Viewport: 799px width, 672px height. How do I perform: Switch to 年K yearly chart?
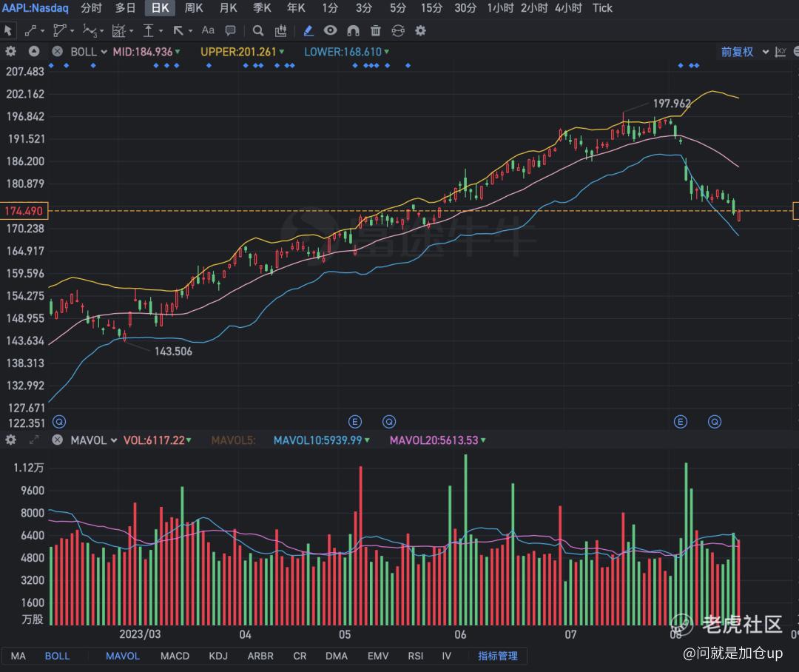[296, 8]
